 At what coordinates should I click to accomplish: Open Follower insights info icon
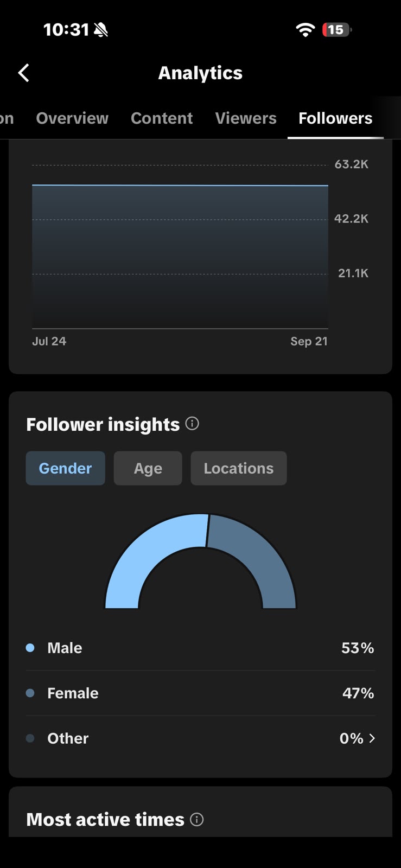coord(192,423)
